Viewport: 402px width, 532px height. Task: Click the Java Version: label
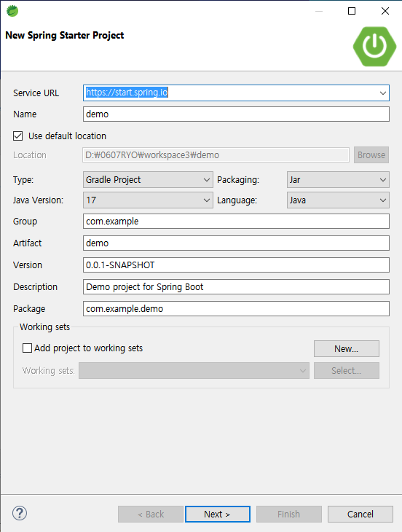pos(39,200)
